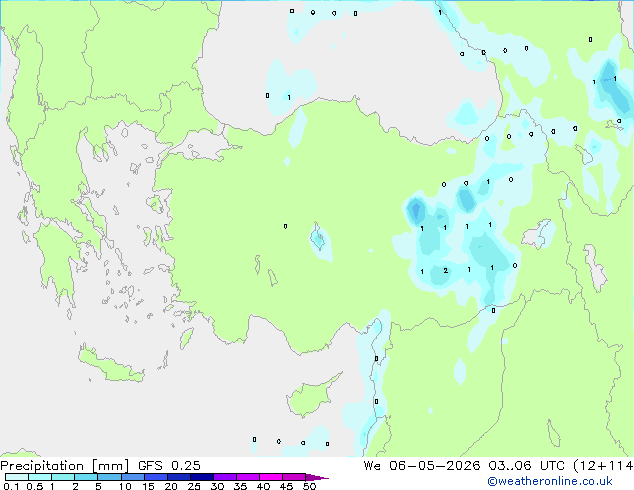Click the 45–50 mm legend swatch
Image resolution: width=634 pixels, height=490 pixels.
click(294, 477)
